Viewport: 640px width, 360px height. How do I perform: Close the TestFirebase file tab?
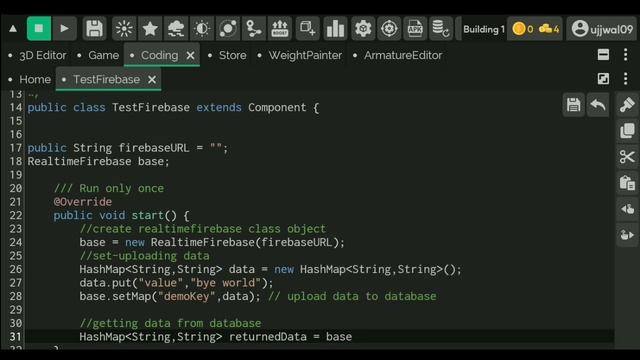coord(152,79)
